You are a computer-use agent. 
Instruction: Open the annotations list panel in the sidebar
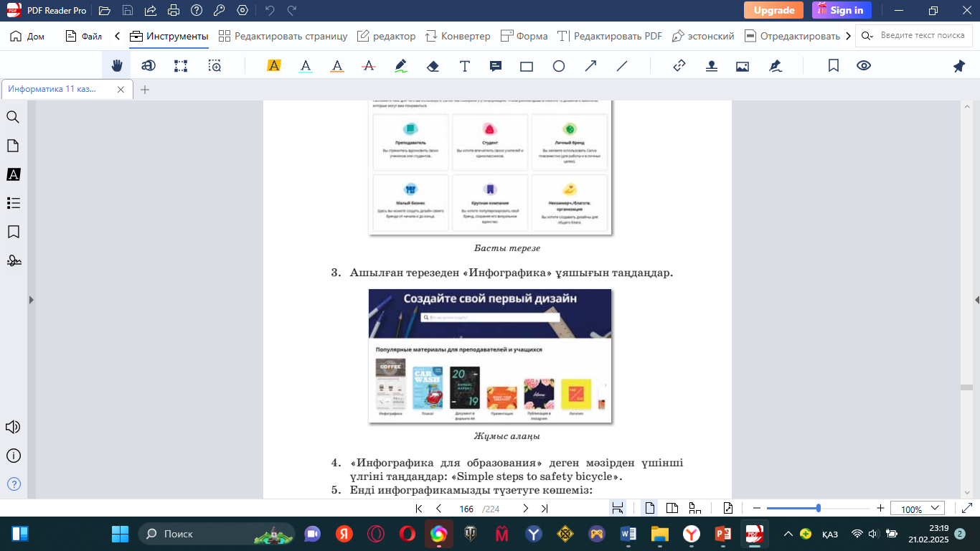(13, 174)
